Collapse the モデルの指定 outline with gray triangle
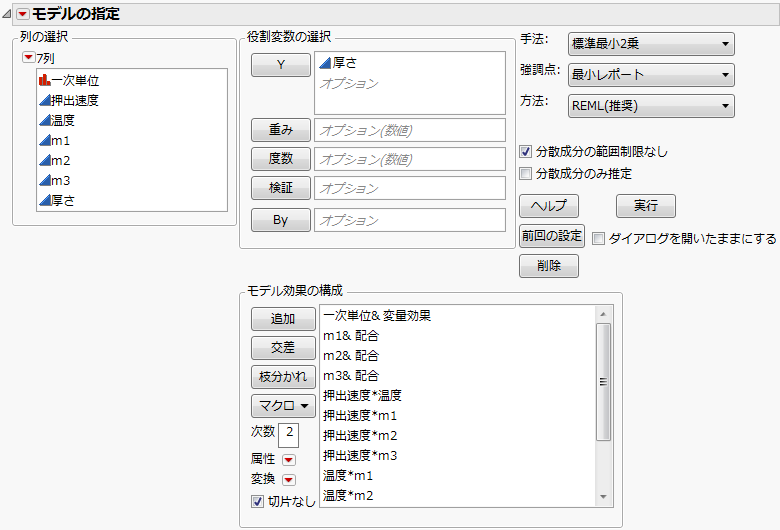This screenshot has height=530, width=780. [6, 14]
